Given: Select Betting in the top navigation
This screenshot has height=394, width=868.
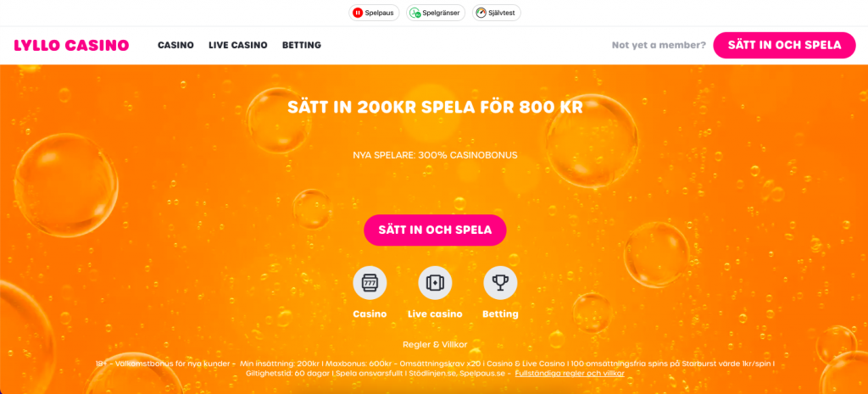Looking at the screenshot, I should 302,45.
